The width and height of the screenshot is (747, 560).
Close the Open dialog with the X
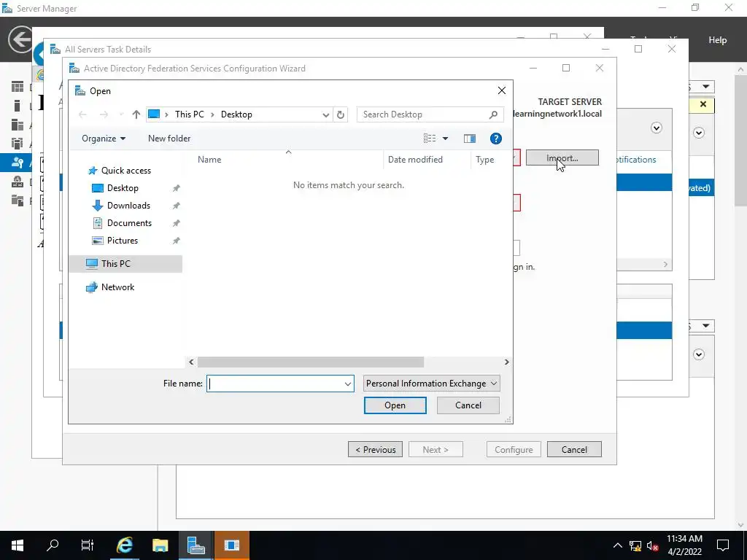click(502, 90)
